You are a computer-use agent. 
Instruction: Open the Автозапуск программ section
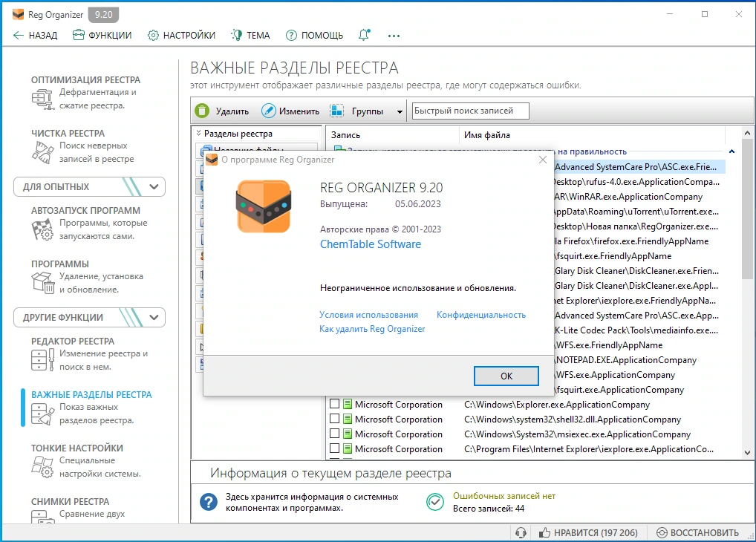coord(86,211)
